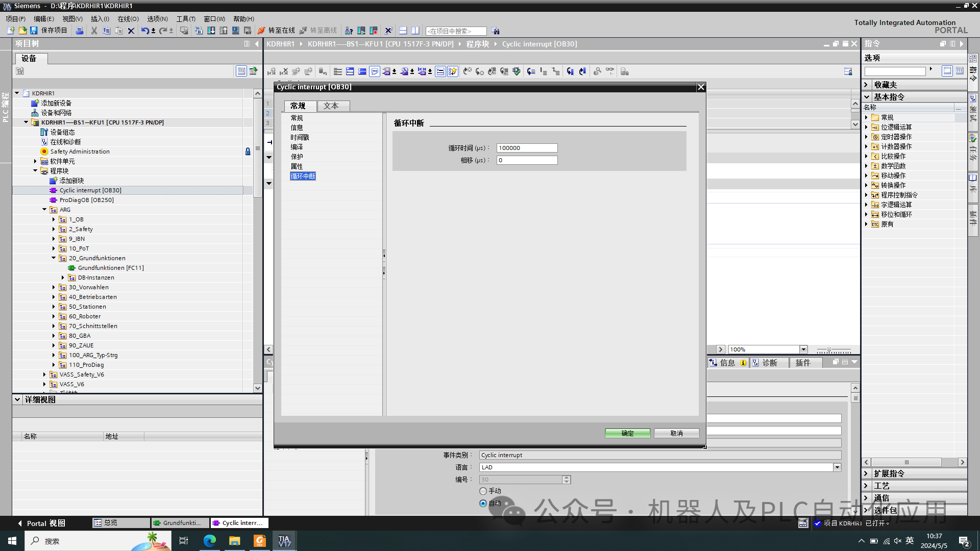
Task: Open the 语言 LAD dropdown
Action: click(837, 467)
